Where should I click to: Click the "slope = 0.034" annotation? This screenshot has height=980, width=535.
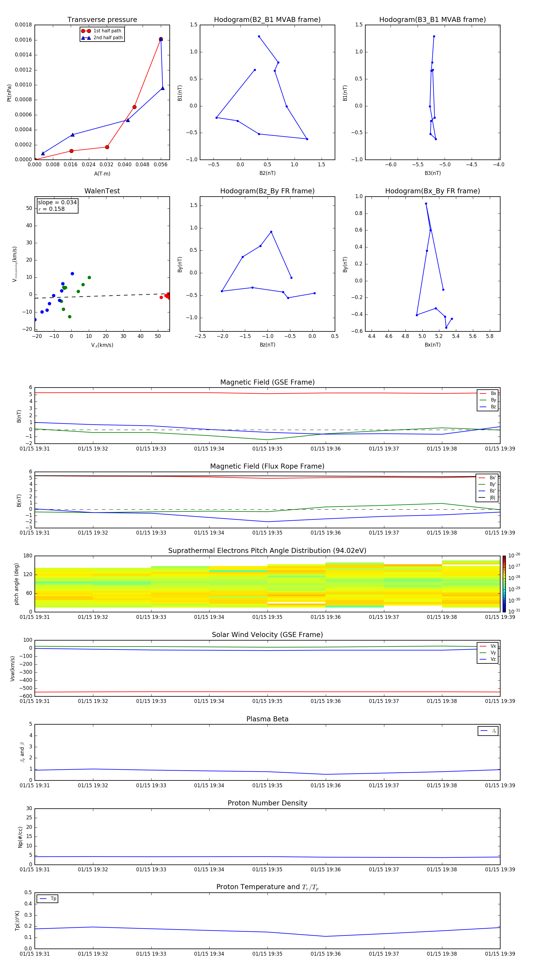57,203
